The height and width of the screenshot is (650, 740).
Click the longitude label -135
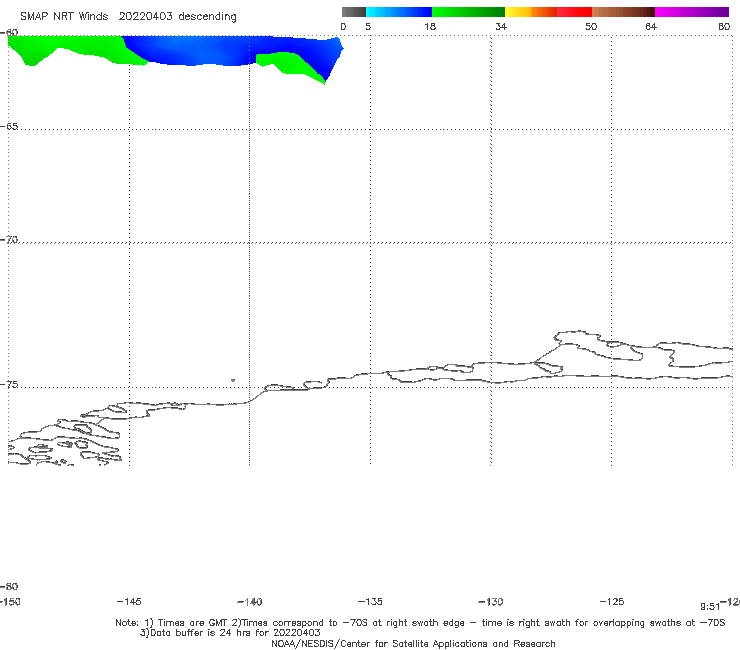point(370,602)
